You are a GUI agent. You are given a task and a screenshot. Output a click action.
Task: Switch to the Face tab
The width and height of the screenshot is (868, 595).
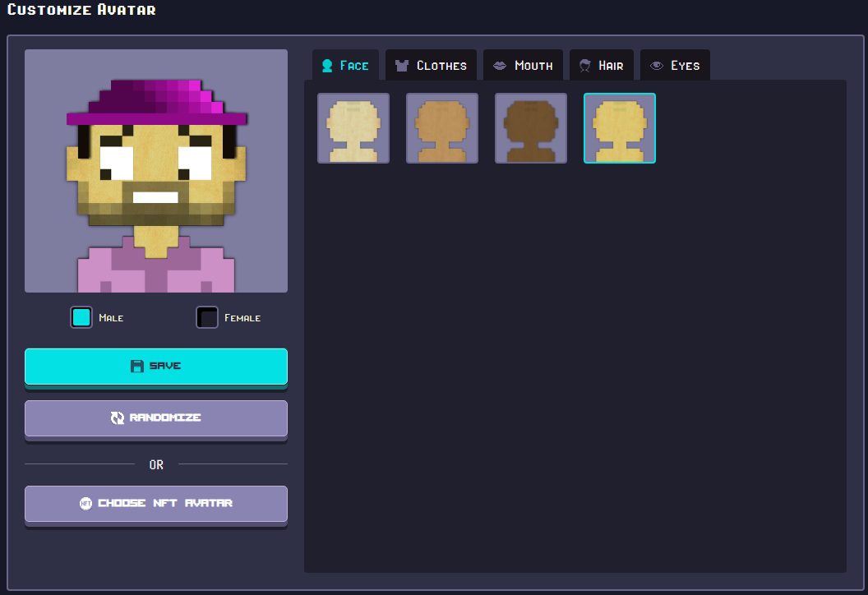pyautogui.click(x=345, y=65)
